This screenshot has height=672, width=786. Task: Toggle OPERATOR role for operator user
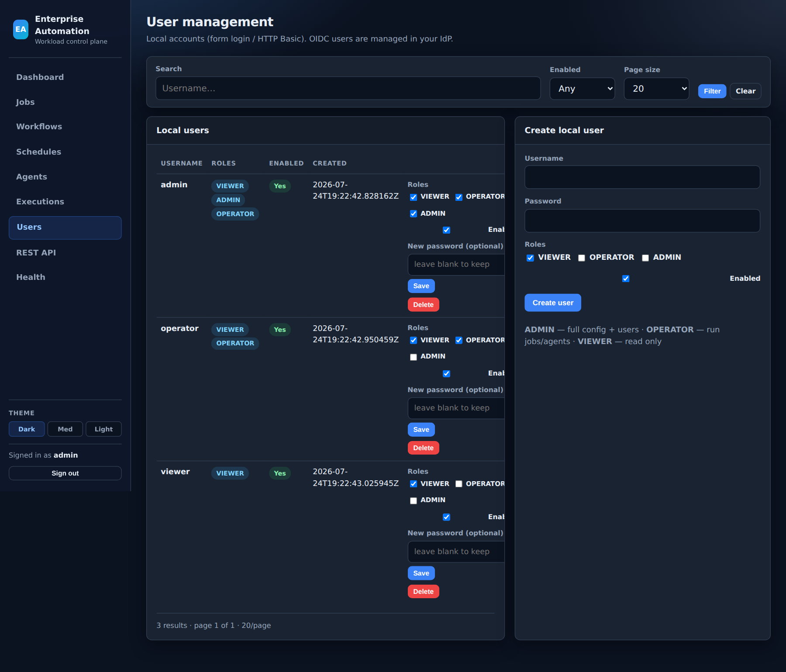click(x=459, y=341)
